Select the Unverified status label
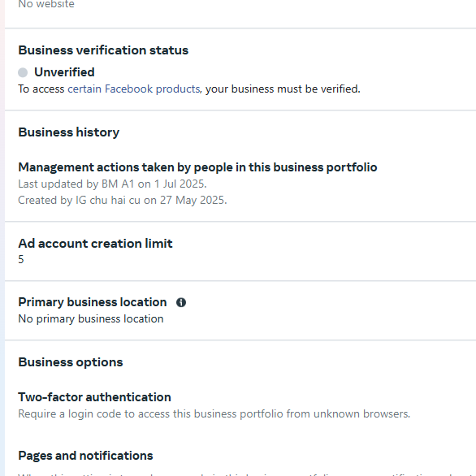This screenshot has width=476, height=476. 64,72
